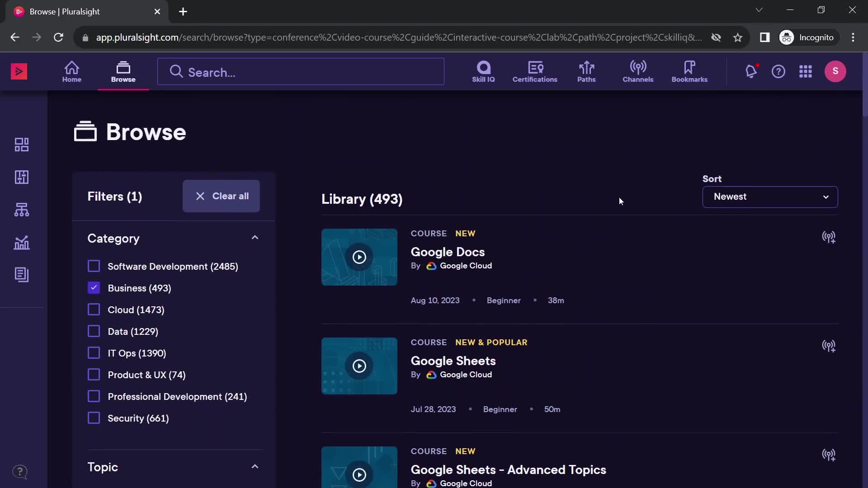
Task: Check the IT Ops category filter
Action: point(94,353)
